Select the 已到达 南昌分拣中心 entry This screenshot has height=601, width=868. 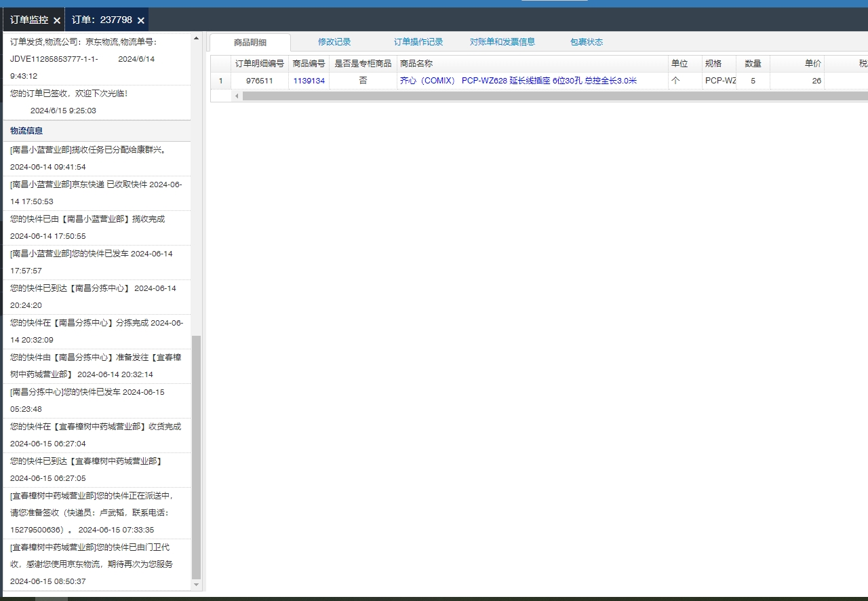coord(96,296)
